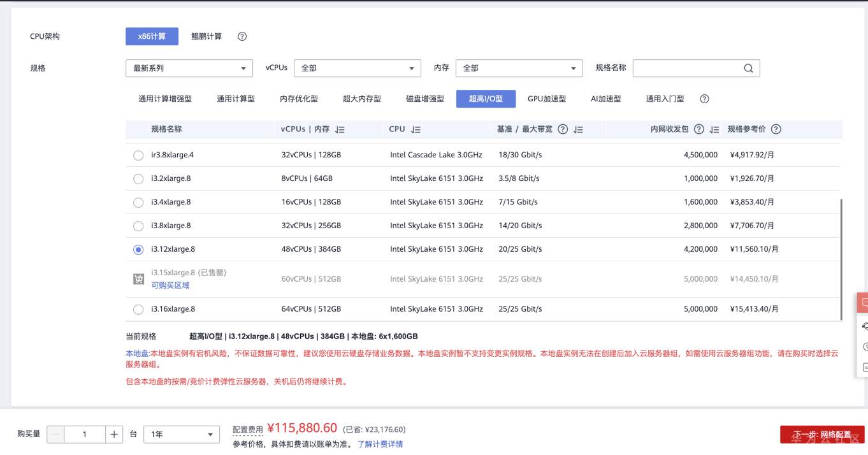The width and height of the screenshot is (868, 455).
Task: Choose the i3.16xlarge.8 flavor
Action: 138,309
